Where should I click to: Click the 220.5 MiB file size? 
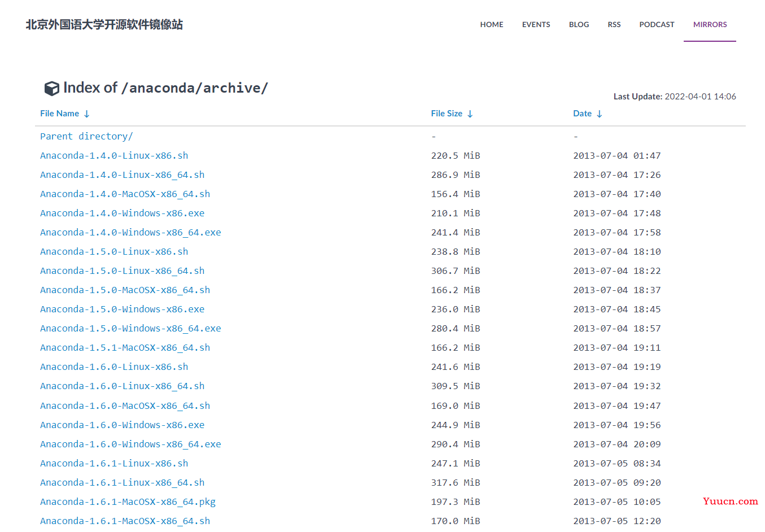[456, 155]
